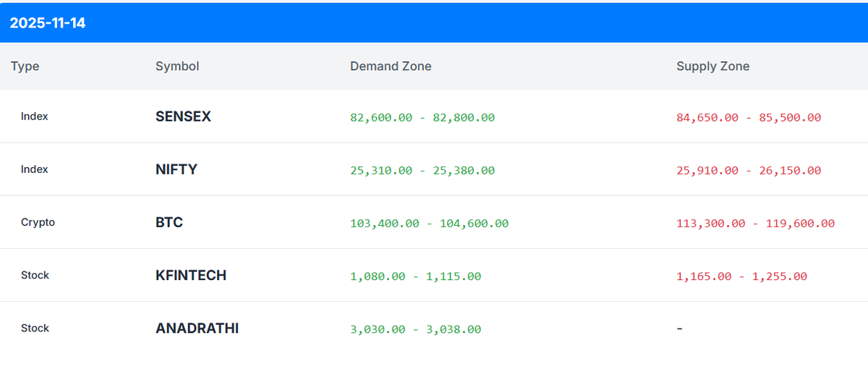Click Index type in SENSEX row
The image size is (868, 377).
click(35, 117)
